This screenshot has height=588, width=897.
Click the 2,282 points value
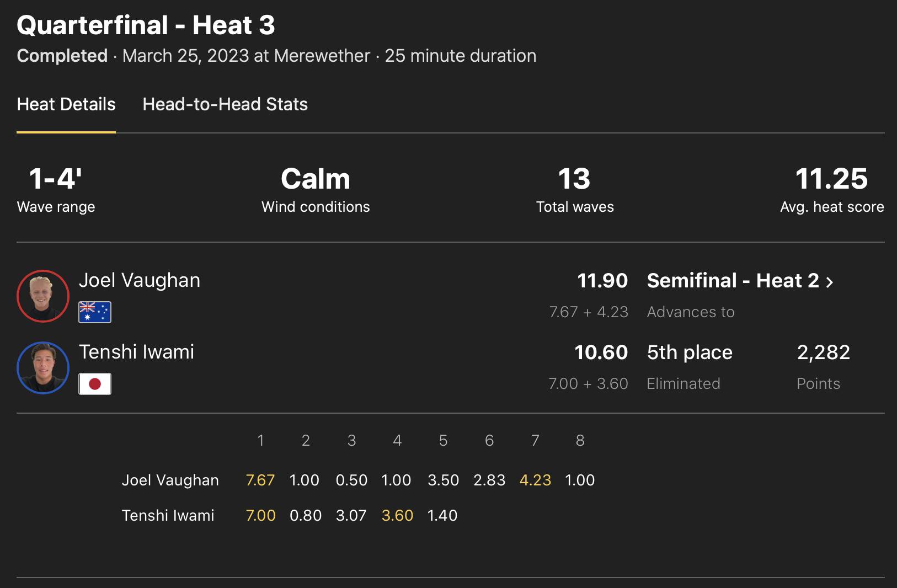pyautogui.click(x=823, y=352)
